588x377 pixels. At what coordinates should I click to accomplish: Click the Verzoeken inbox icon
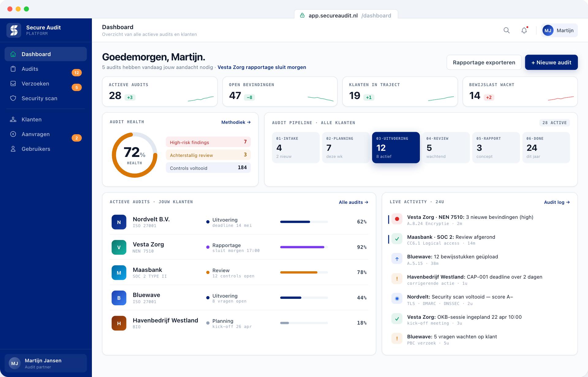point(13,84)
